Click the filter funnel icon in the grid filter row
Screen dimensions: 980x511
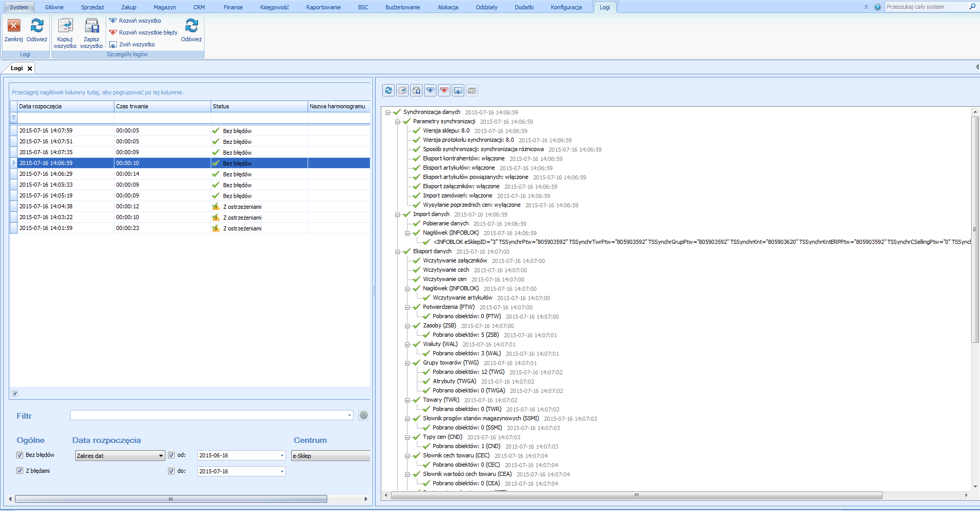point(13,118)
